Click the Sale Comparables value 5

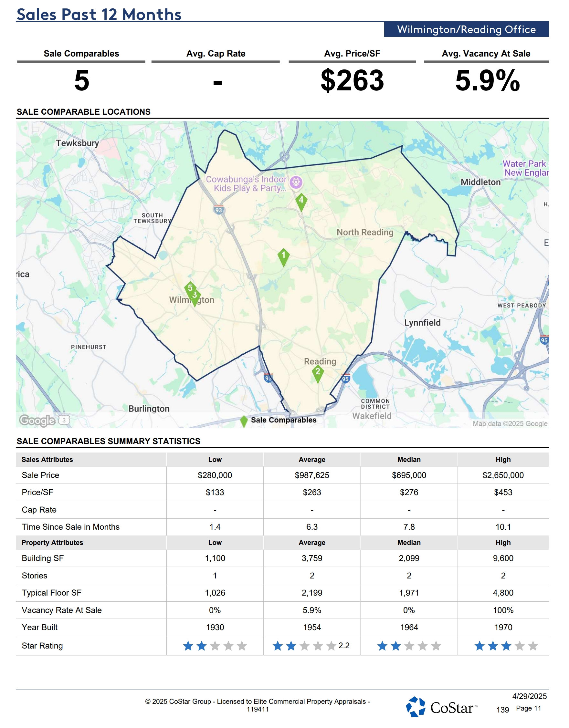[82, 80]
